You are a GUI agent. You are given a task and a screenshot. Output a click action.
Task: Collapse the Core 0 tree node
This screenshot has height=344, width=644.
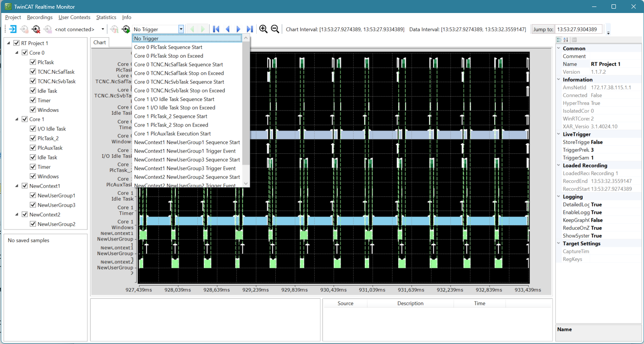17,53
